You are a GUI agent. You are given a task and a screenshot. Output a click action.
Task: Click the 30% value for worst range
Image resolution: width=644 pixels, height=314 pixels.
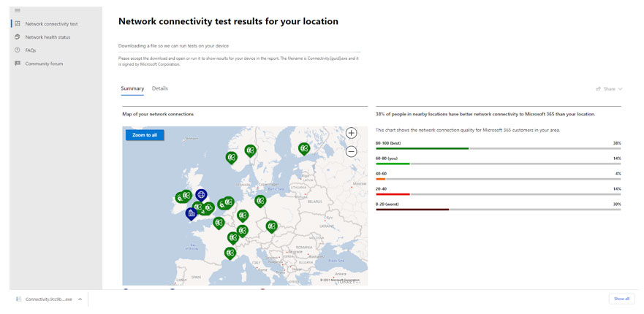617,204
